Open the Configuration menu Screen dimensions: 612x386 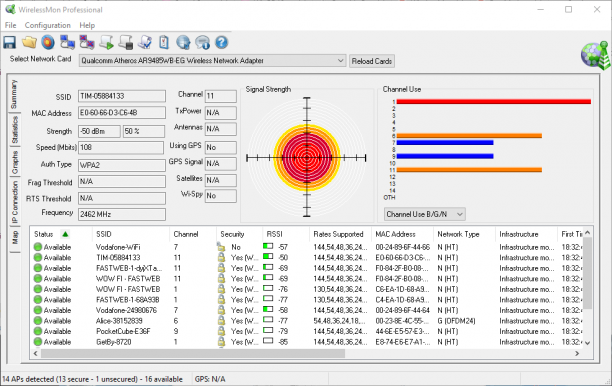tap(48, 25)
